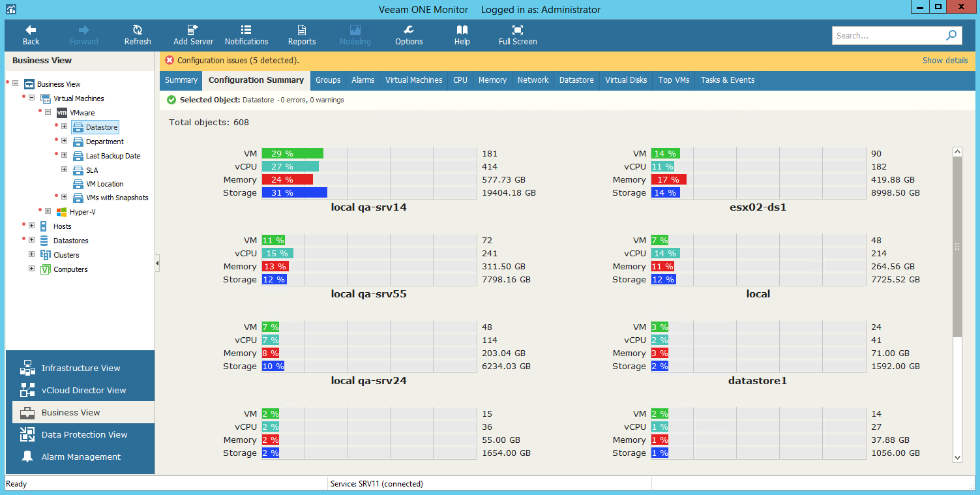The image size is (980, 495).
Task: Open the Virtual Machines tab
Action: [414, 80]
